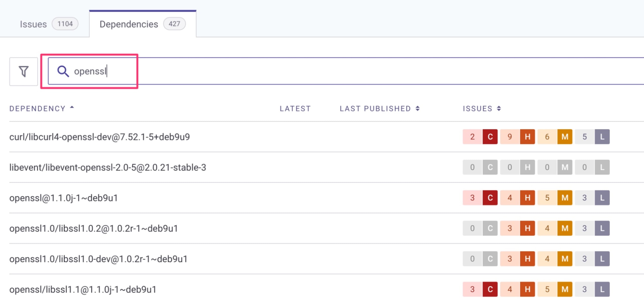
Task: Click the 427 count on Dependencies tab
Action: tap(174, 24)
